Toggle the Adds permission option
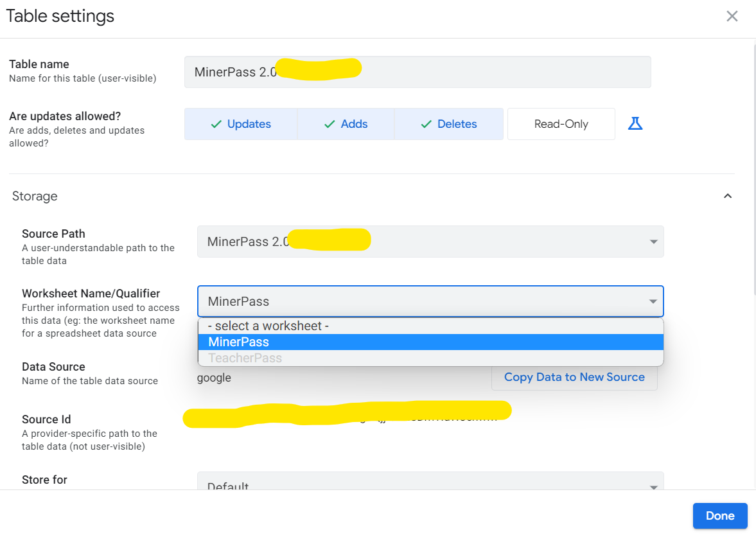756x537 pixels. tap(346, 124)
